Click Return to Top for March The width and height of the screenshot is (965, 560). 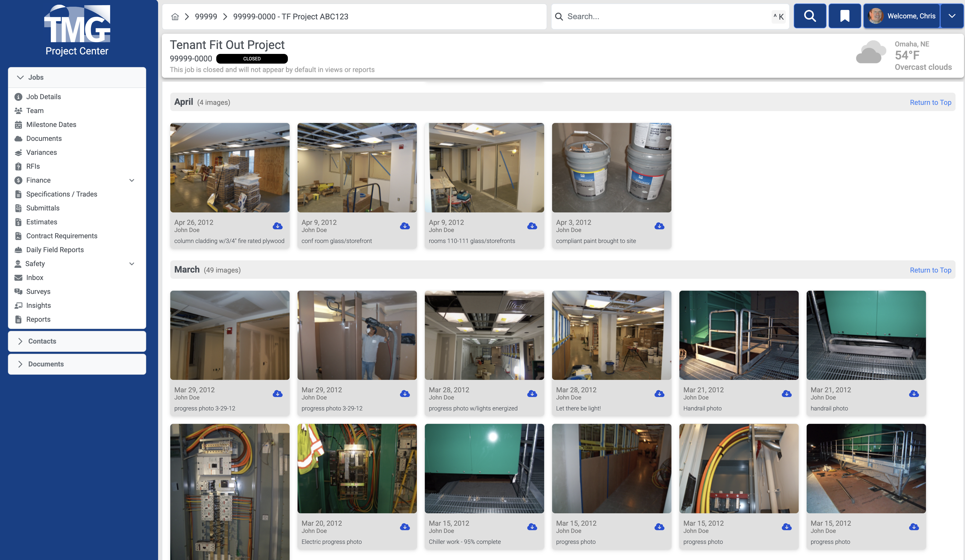pos(930,270)
